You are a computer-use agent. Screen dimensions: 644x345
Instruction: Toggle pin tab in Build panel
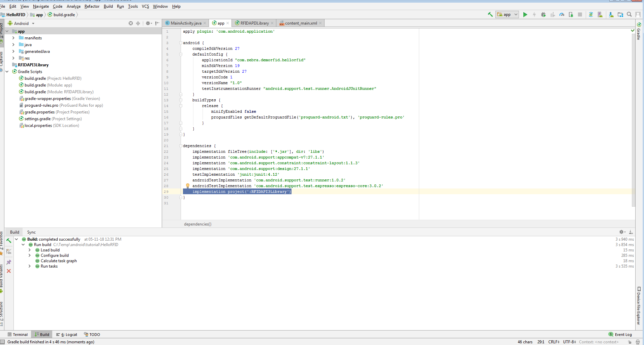point(9,262)
